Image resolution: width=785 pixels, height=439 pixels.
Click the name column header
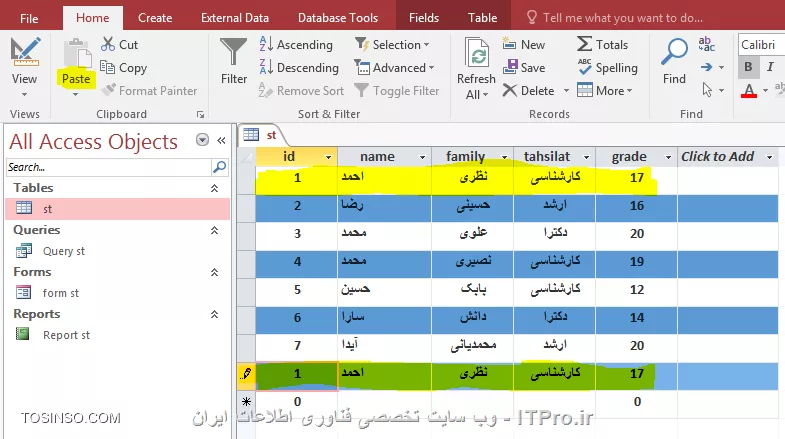tap(384, 157)
